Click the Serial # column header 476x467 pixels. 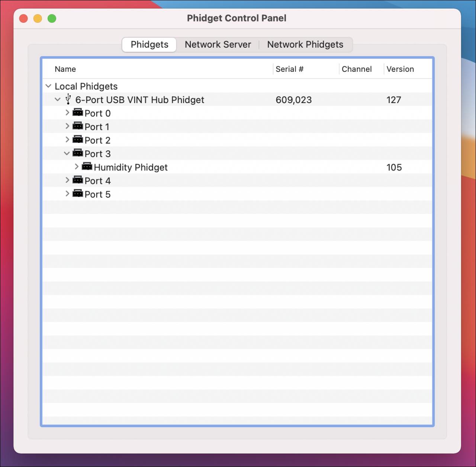tap(290, 69)
